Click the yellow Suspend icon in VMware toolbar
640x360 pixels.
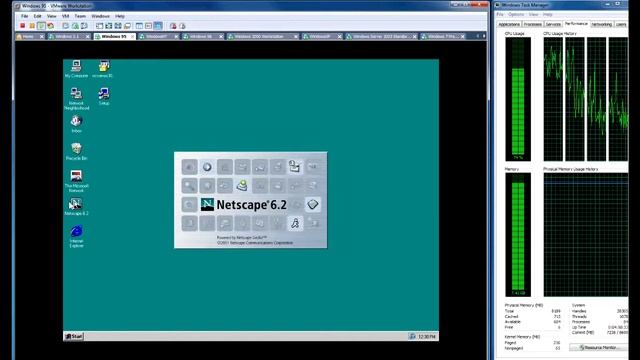pyautogui.click(x=32, y=26)
